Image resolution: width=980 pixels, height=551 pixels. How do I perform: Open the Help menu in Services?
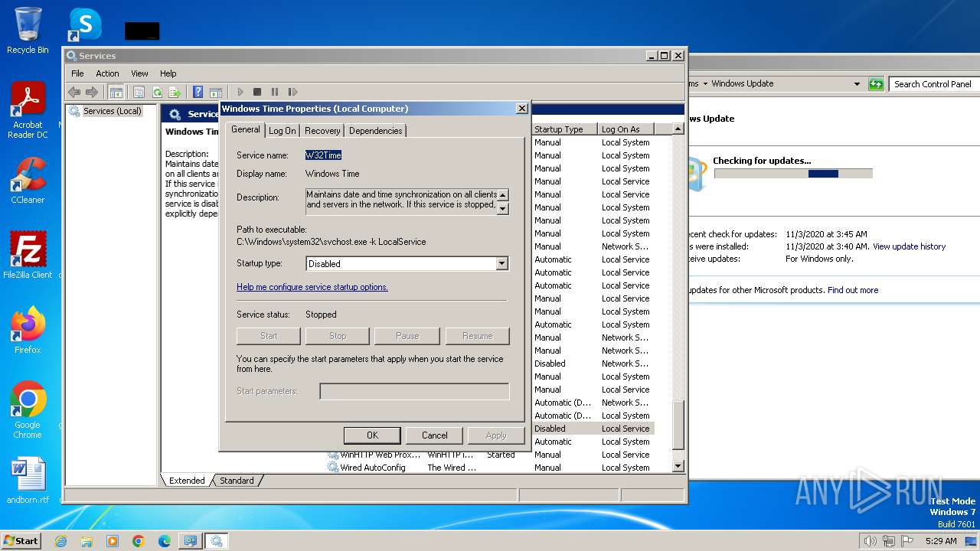pos(168,73)
